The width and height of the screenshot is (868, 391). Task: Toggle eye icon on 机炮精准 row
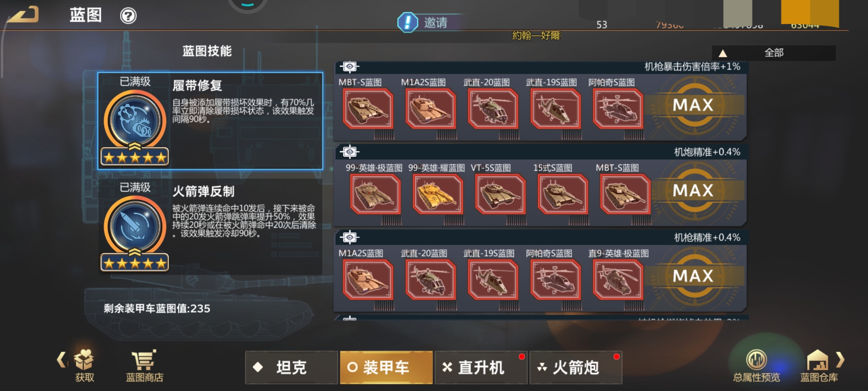(349, 152)
